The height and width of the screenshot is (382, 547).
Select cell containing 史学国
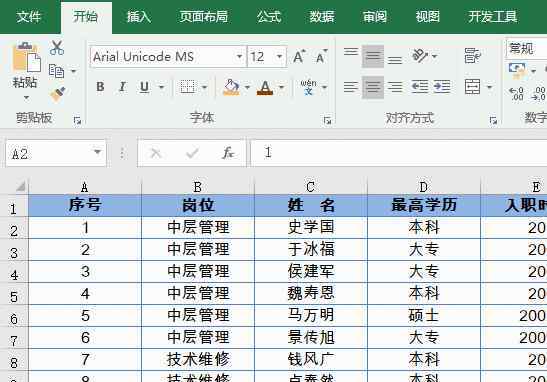[311, 227]
